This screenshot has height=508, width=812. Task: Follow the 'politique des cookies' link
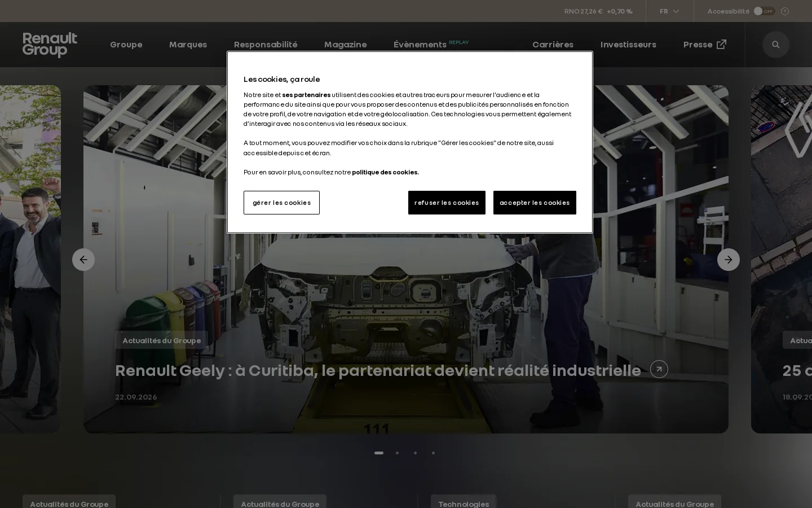385,172
